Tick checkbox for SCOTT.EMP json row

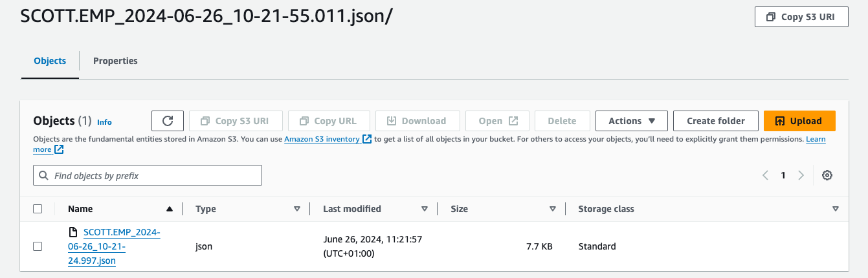click(38, 246)
